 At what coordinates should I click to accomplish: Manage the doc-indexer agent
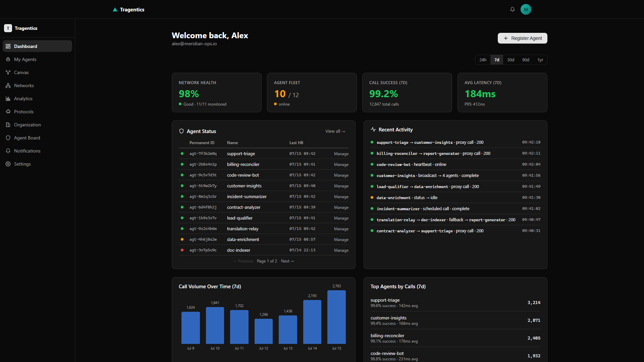tap(341, 250)
